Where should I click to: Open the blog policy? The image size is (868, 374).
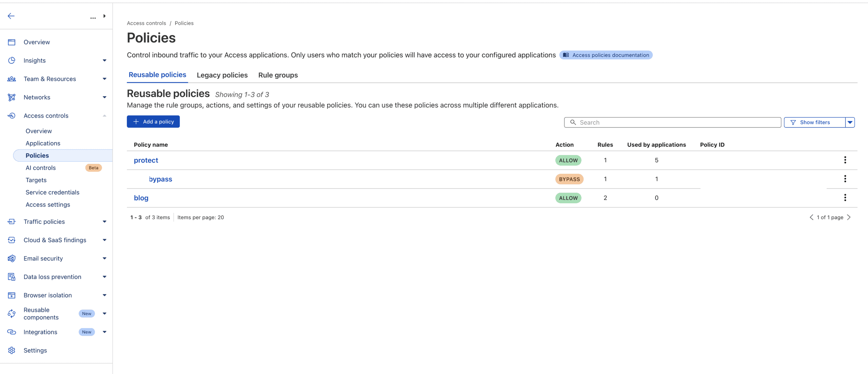point(141,198)
